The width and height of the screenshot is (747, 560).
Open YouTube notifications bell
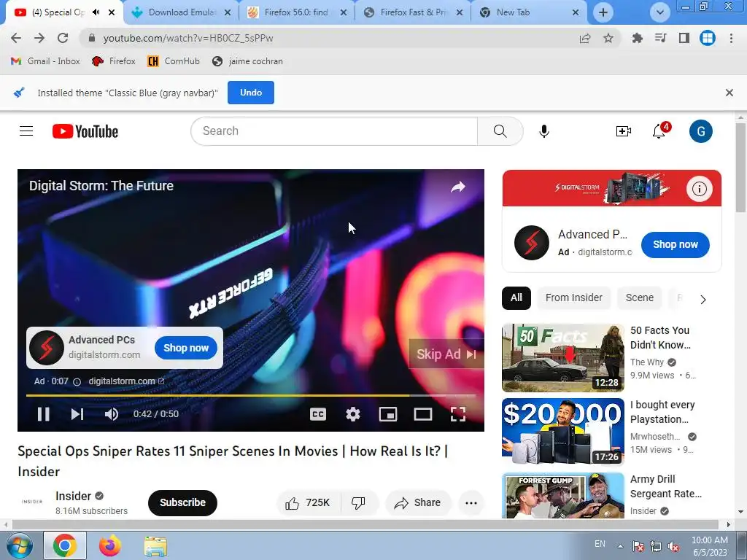pyautogui.click(x=659, y=131)
